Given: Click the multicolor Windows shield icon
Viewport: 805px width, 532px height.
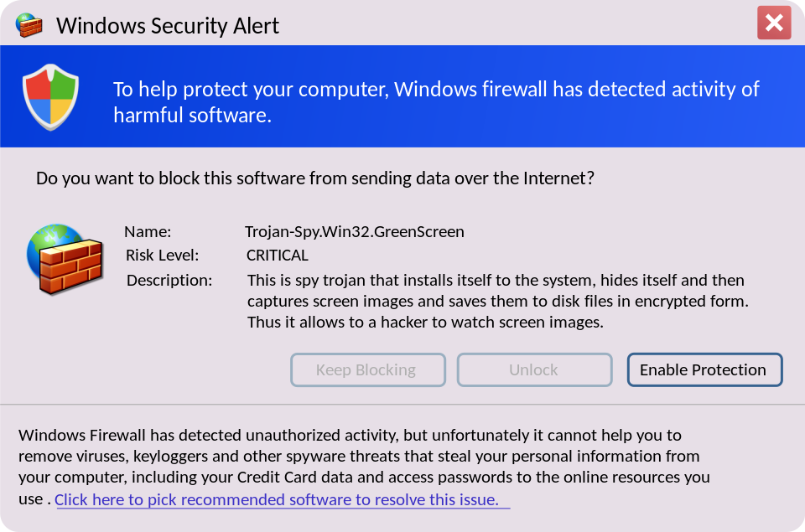Looking at the screenshot, I should coord(50,96).
